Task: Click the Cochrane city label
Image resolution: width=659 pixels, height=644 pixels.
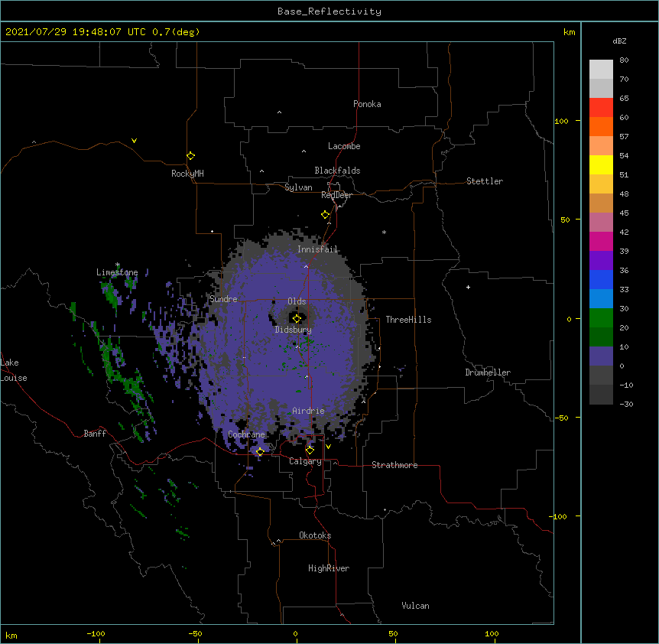Action: (x=246, y=434)
